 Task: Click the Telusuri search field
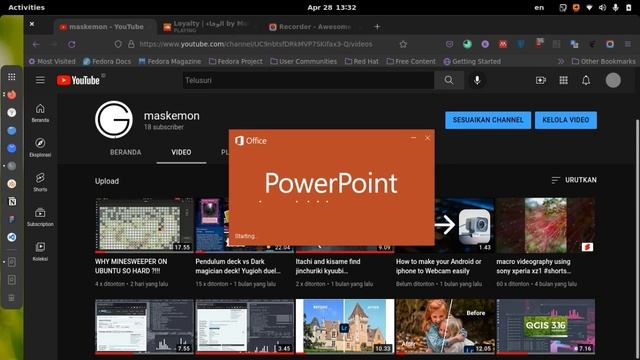pos(309,80)
